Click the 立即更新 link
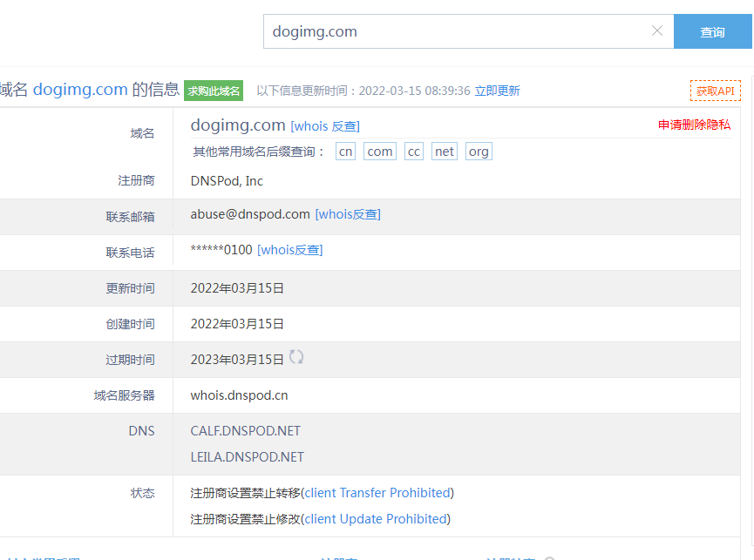This screenshot has width=754, height=560. pyautogui.click(x=497, y=91)
